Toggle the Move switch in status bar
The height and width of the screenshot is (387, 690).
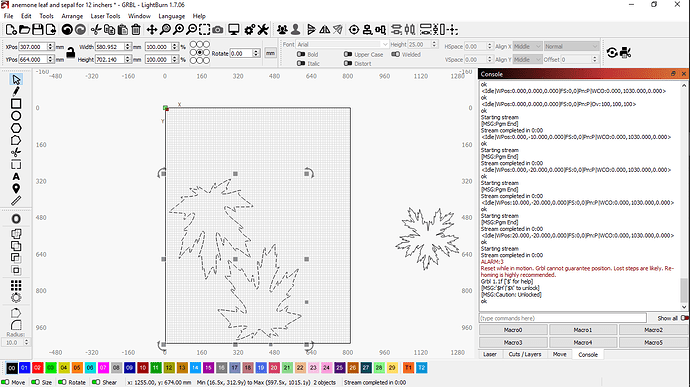click(13, 382)
